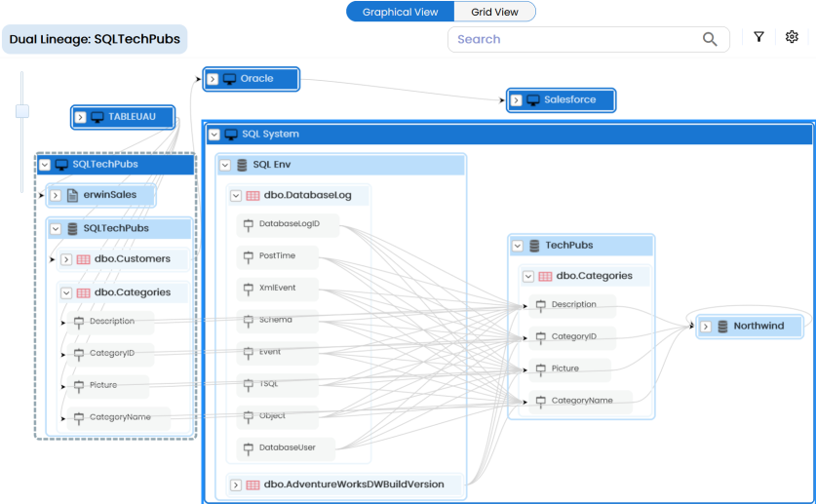Switch to Graphical View tab
The image size is (816, 504).
pyautogui.click(x=400, y=12)
